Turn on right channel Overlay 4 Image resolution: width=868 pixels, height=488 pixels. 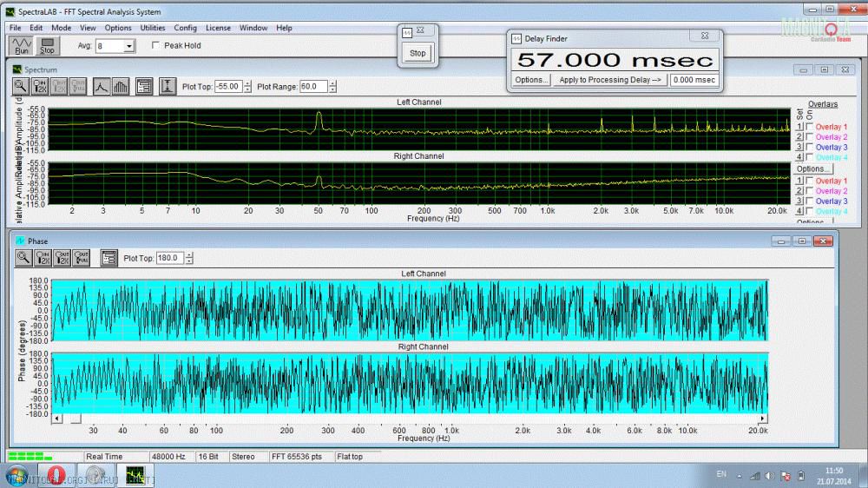tap(809, 211)
